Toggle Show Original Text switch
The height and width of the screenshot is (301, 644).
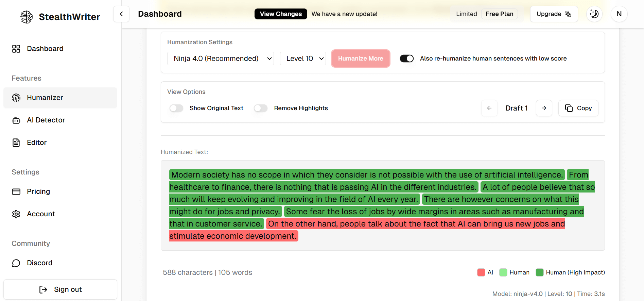[176, 108]
